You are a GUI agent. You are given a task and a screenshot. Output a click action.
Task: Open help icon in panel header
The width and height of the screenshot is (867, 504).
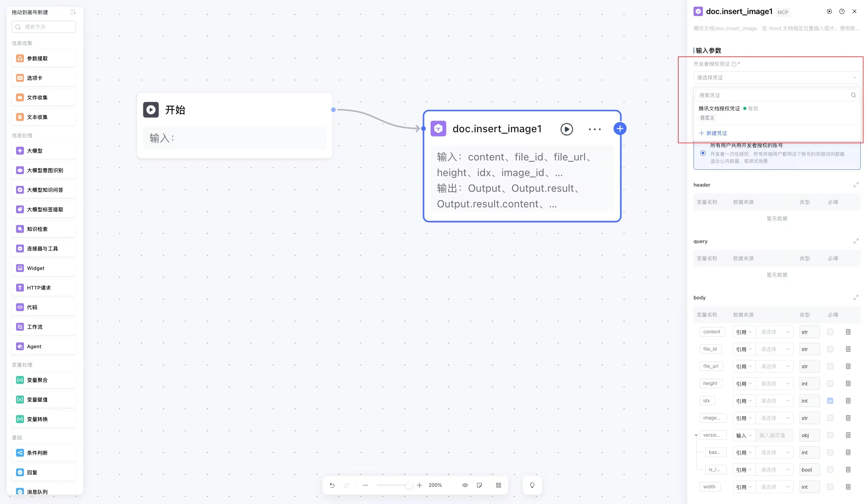842,11
